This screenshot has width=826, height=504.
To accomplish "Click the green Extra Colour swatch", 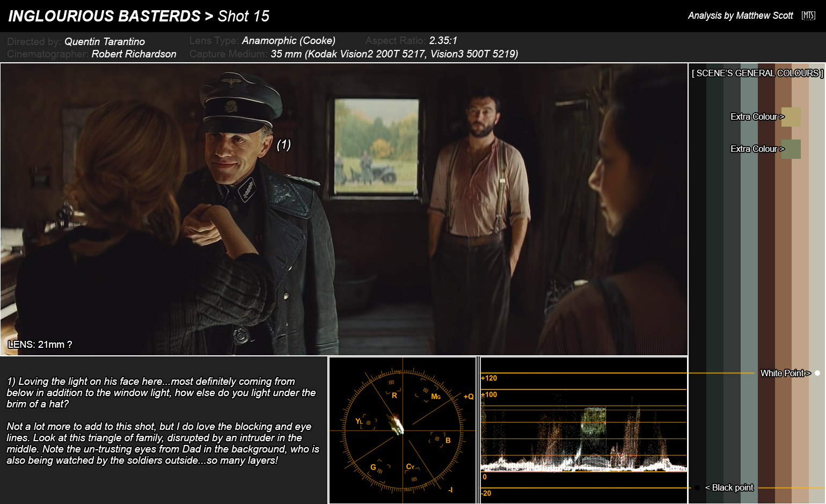I will [x=791, y=149].
